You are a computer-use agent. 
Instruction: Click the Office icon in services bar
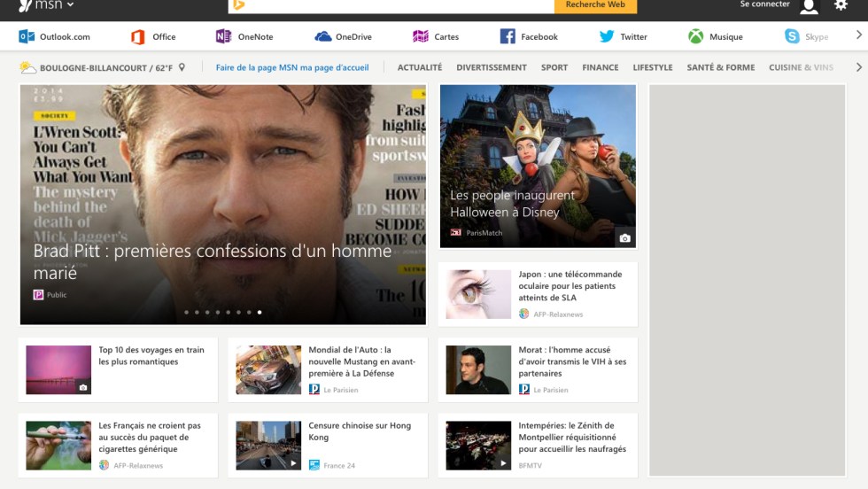(138, 36)
